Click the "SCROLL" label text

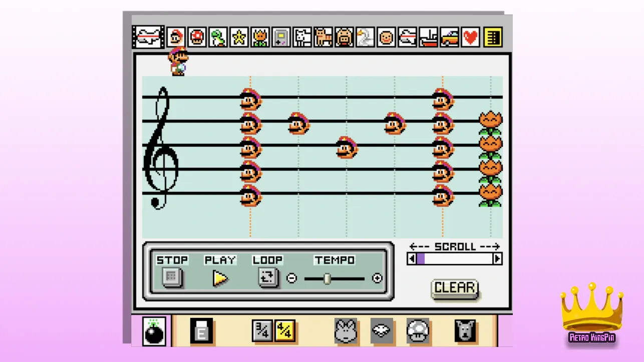pyautogui.click(x=455, y=246)
